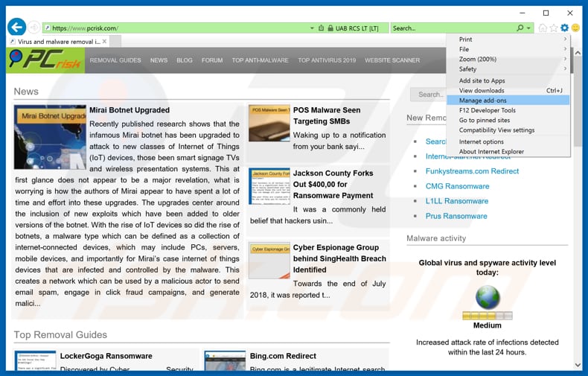This screenshot has width=588, height=376.
Task: Open F12 Developer Tools menu entry
Action: [508, 110]
